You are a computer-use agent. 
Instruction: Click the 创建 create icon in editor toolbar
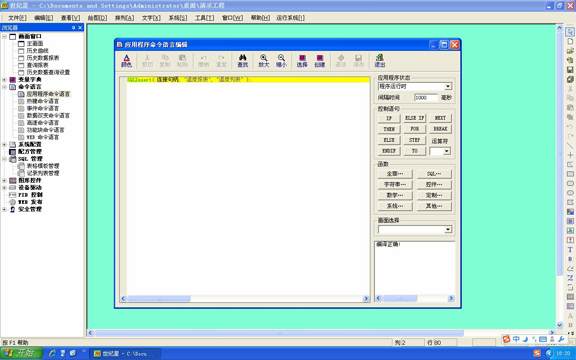coord(320,61)
